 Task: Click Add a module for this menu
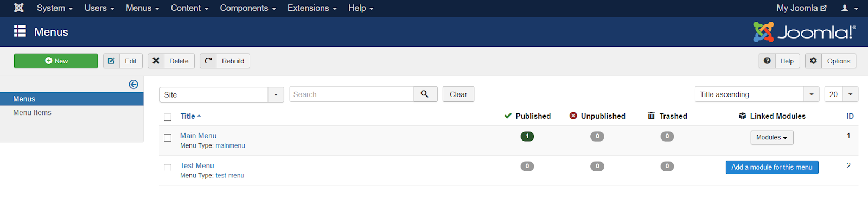(x=772, y=167)
